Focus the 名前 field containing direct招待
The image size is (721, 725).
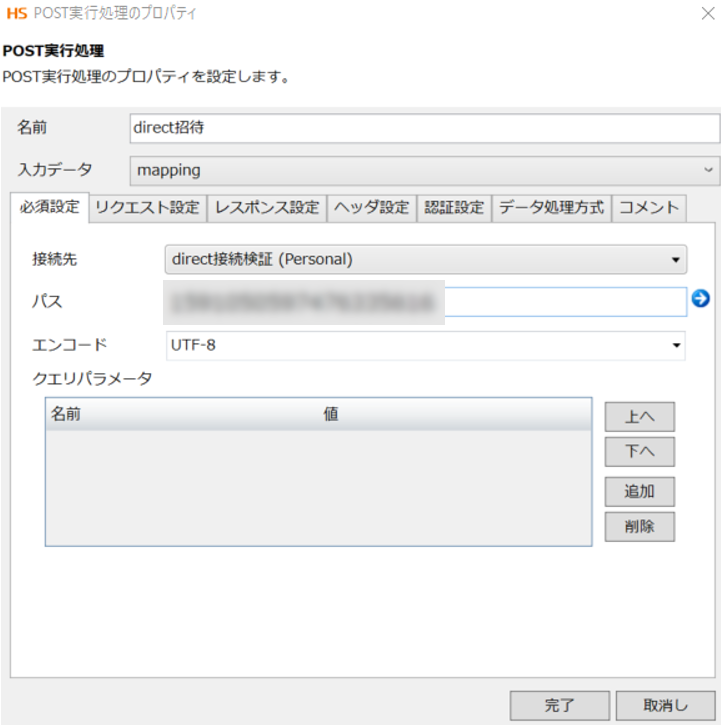coord(425,128)
